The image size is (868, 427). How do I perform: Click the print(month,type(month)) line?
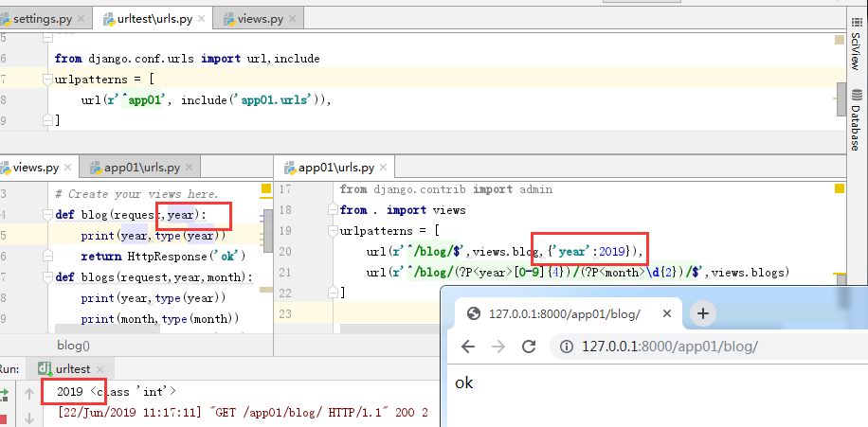click(160, 318)
